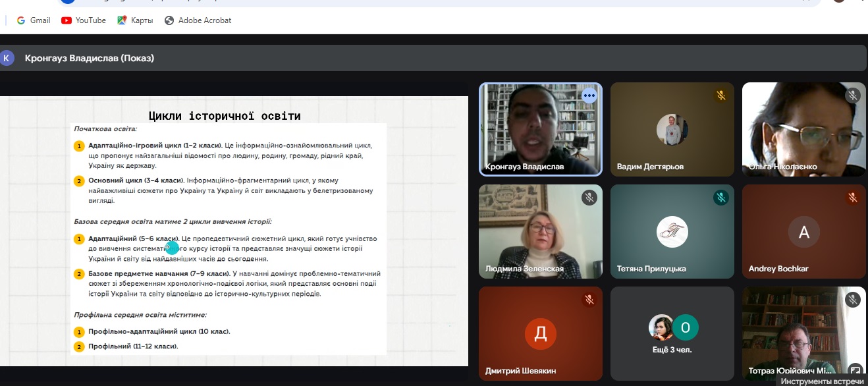Click the Кронгауз Владислав (Показ) presentation banner

coord(90,58)
